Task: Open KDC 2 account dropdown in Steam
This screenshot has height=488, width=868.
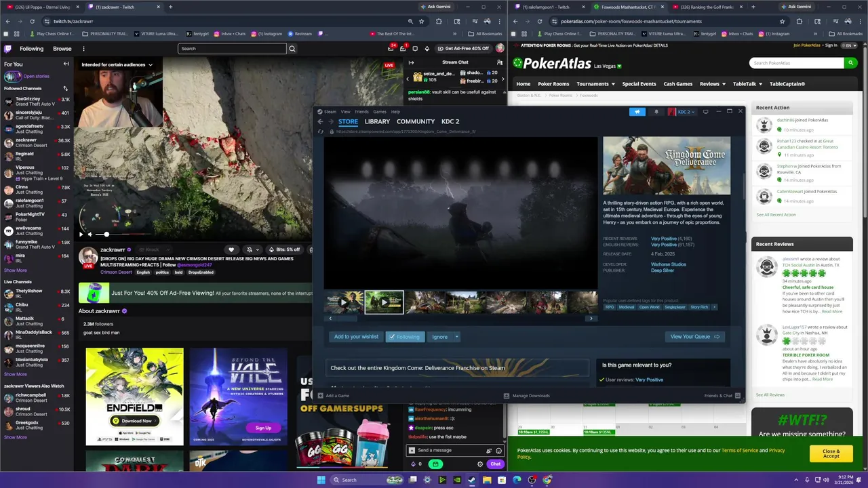Action: pos(682,112)
